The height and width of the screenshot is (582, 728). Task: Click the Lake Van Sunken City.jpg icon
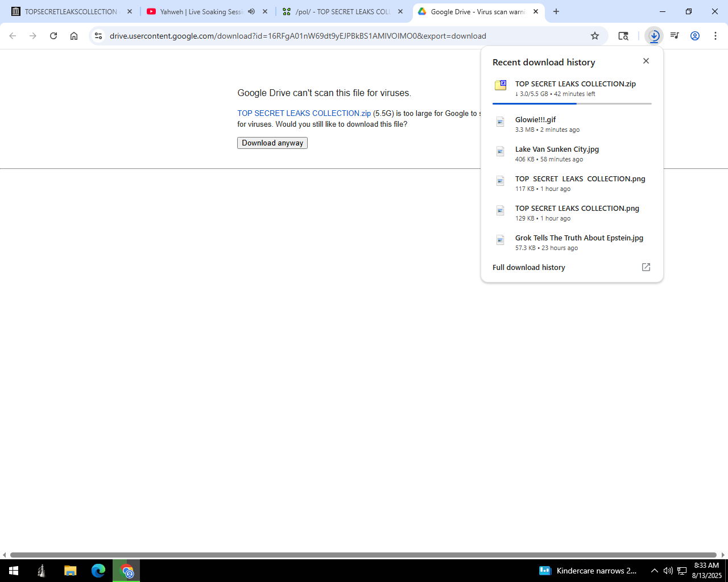(500, 151)
